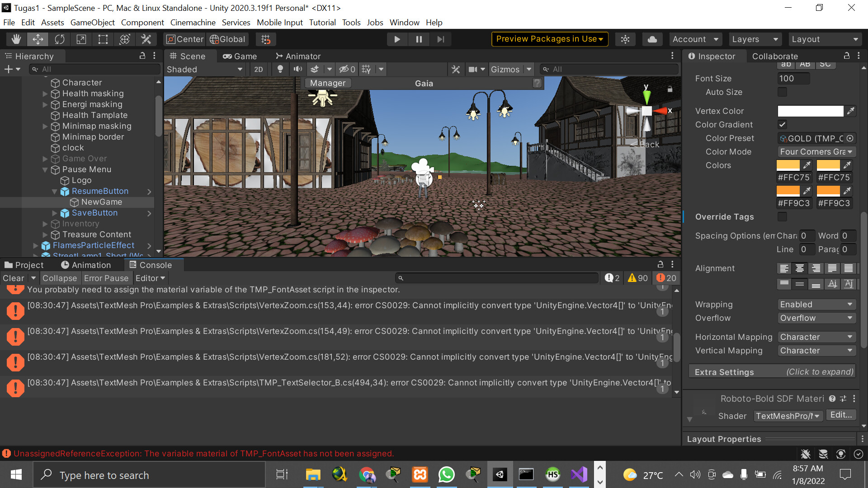Click the Step frame icon
This screenshot has height=488, width=868.
[x=441, y=39]
